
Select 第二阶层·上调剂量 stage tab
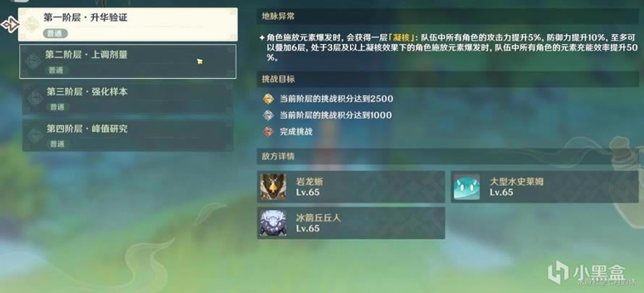(x=128, y=61)
